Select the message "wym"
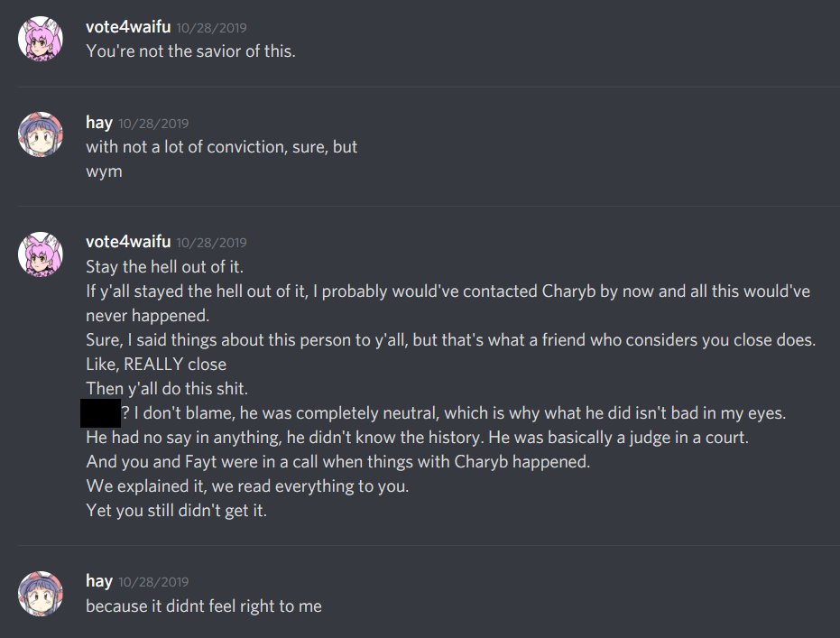 click(104, 171)
